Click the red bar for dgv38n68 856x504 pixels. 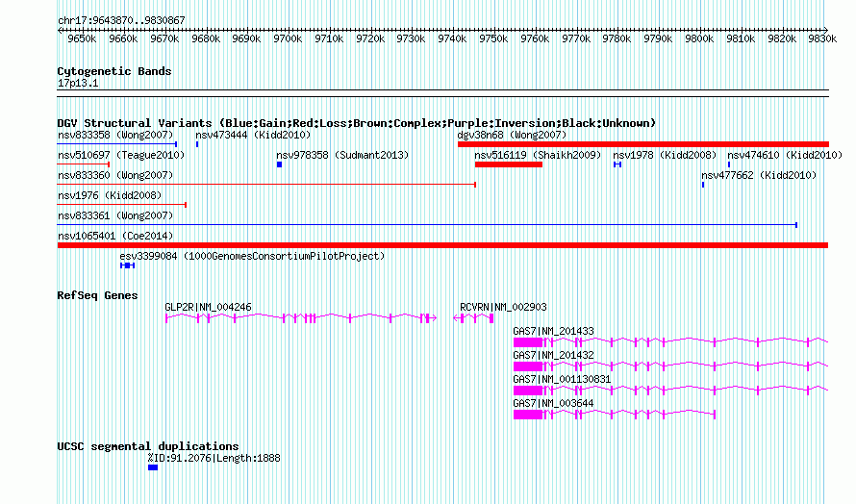tap(643, 144)
